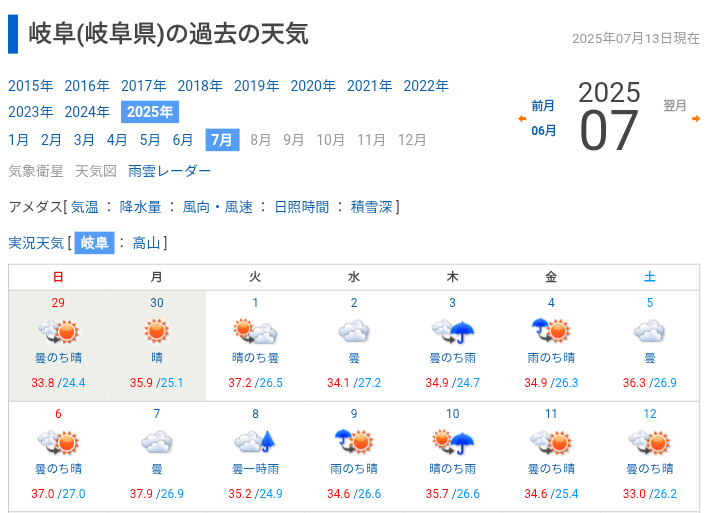The height and width of the screenshot is (513, 720).
Task: Click the 晴 label on June 30
Action: 157,358
